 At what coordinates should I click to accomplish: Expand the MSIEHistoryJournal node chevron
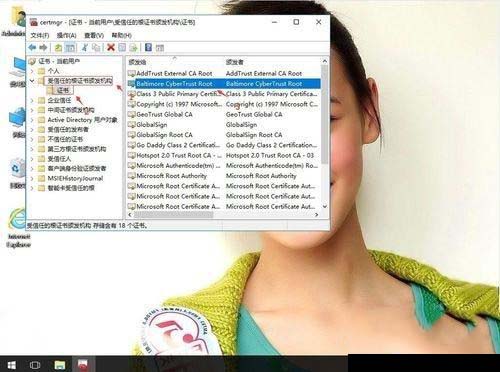[32, 178]
